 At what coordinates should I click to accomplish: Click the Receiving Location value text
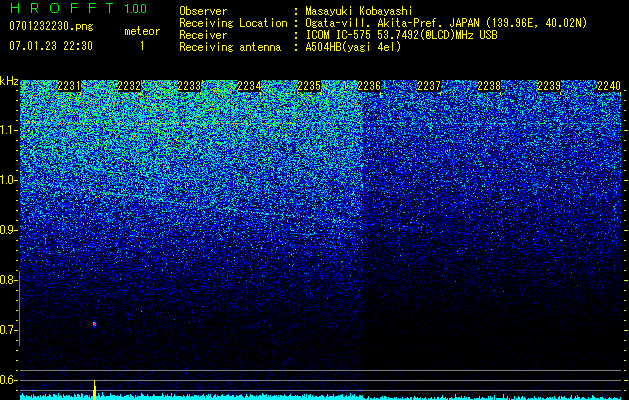click(446, 23)
